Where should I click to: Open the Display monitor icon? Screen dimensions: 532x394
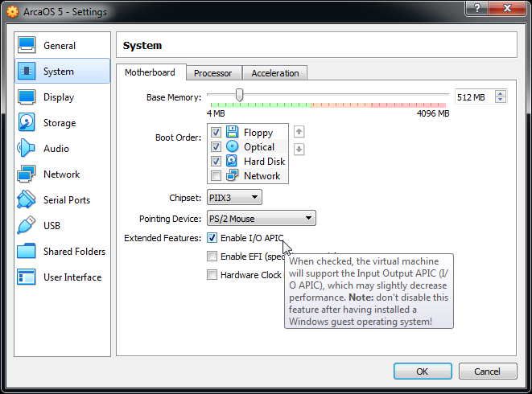27,97
